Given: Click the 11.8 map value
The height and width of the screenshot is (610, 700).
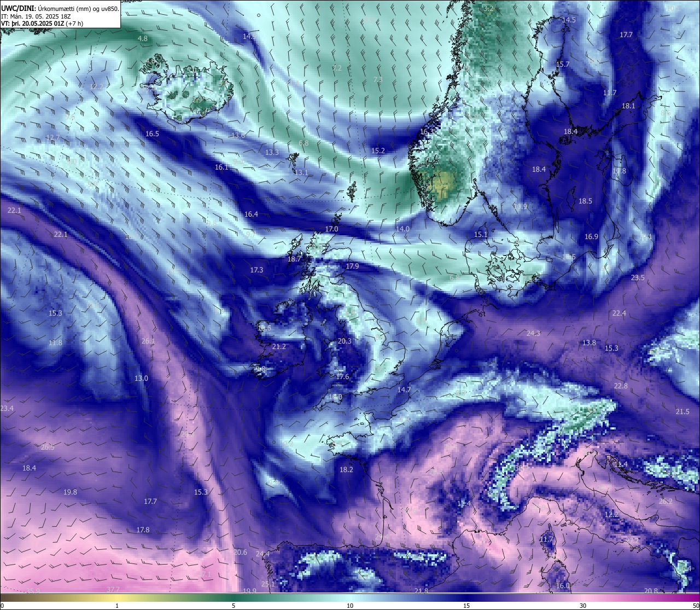Looking at the screenshot, I should tap(55, 343).
